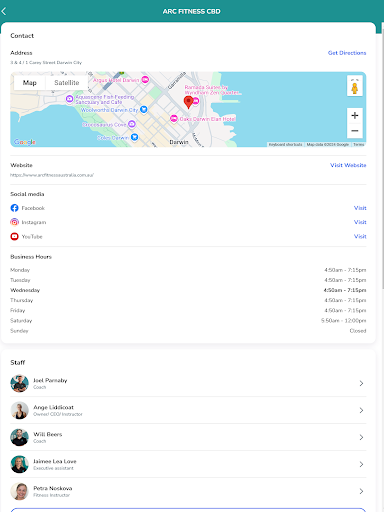
Task: Click the Facebook icon under Social media
Action: pos(14,208)
